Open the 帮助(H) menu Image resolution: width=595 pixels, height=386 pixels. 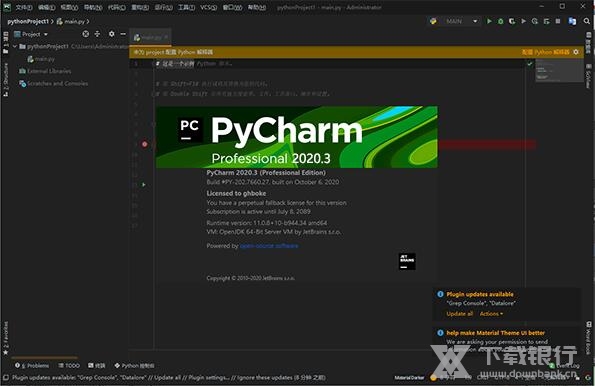(x=257, y=7)
